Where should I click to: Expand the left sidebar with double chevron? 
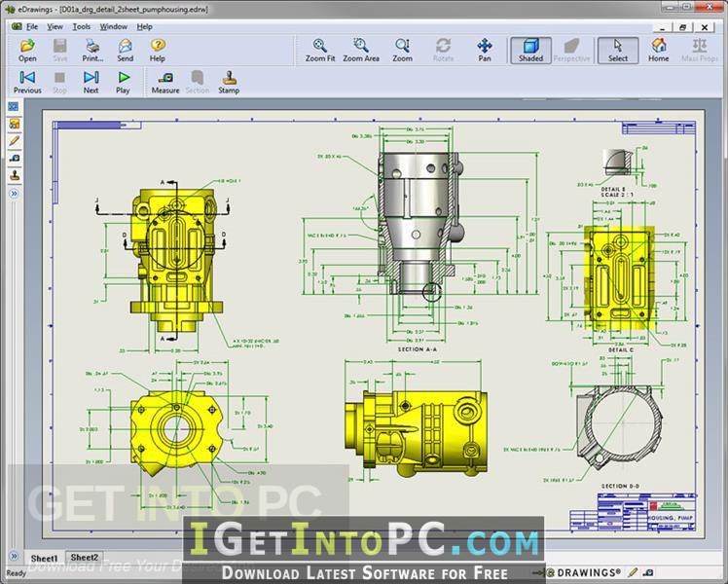click(x=14, y=193)
